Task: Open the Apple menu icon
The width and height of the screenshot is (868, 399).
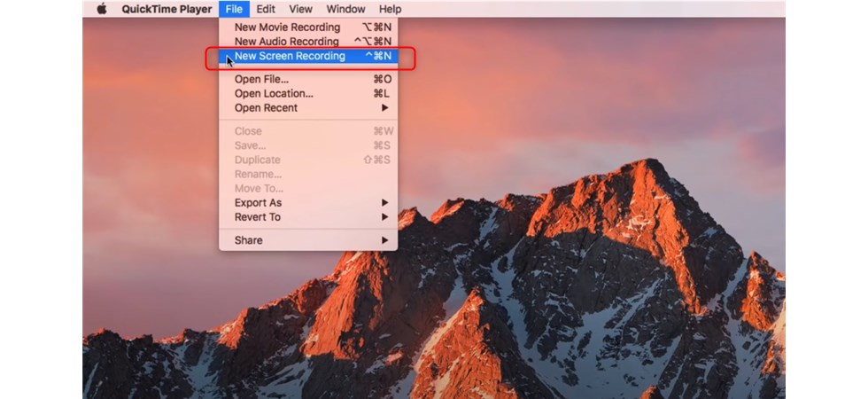Action: 102,9
